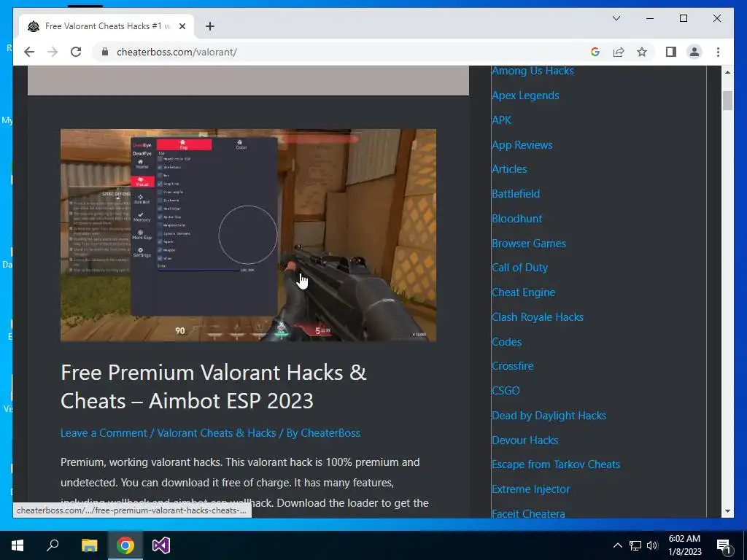
Task: Open Chrome's three-dot menu
Action: point(718,52)
